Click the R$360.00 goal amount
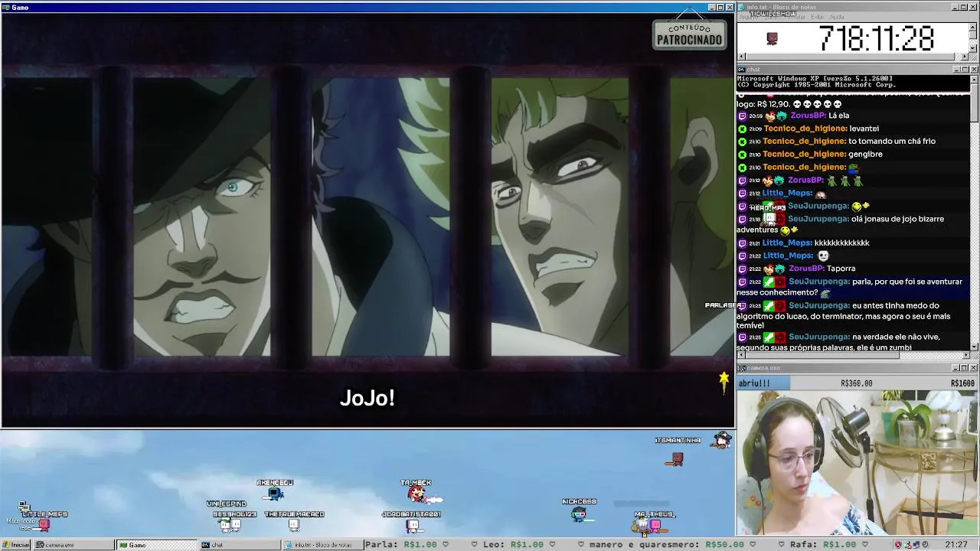Screen dimensions: 980x551 856,383
